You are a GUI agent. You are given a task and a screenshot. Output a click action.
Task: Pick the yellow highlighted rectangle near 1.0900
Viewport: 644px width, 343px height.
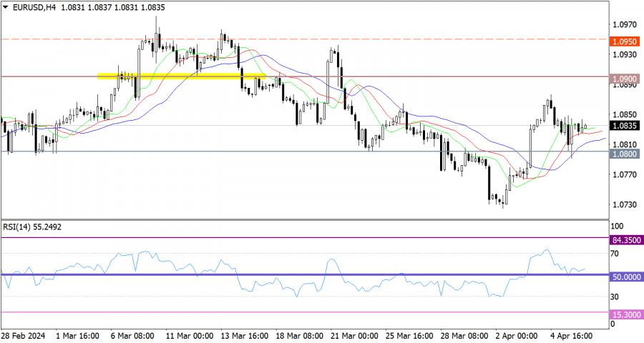(181, 76)
